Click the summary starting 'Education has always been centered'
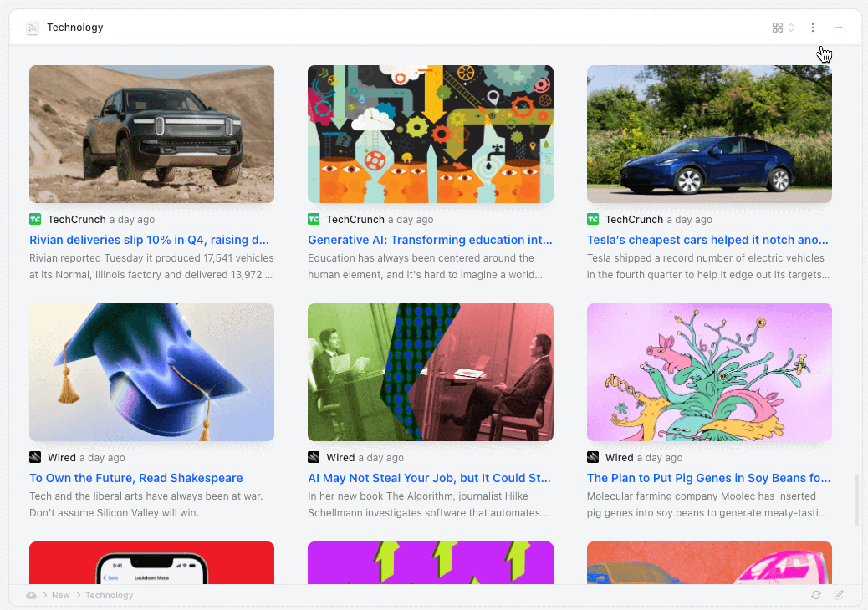The height and width of the screenshot is (610, 868). (x=426, y=266)
